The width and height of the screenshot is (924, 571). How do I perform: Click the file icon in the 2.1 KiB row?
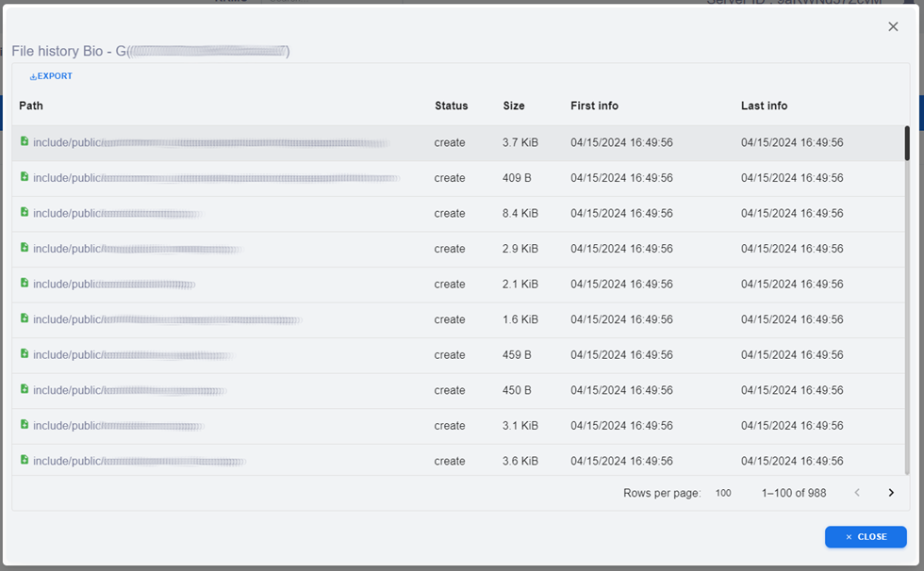(x=25, y=283)
